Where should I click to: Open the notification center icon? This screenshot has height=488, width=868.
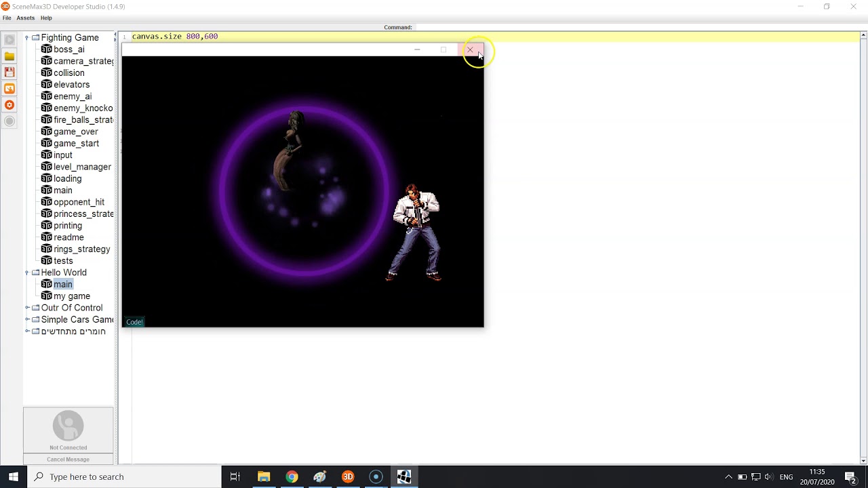click(x=850, y=476)
